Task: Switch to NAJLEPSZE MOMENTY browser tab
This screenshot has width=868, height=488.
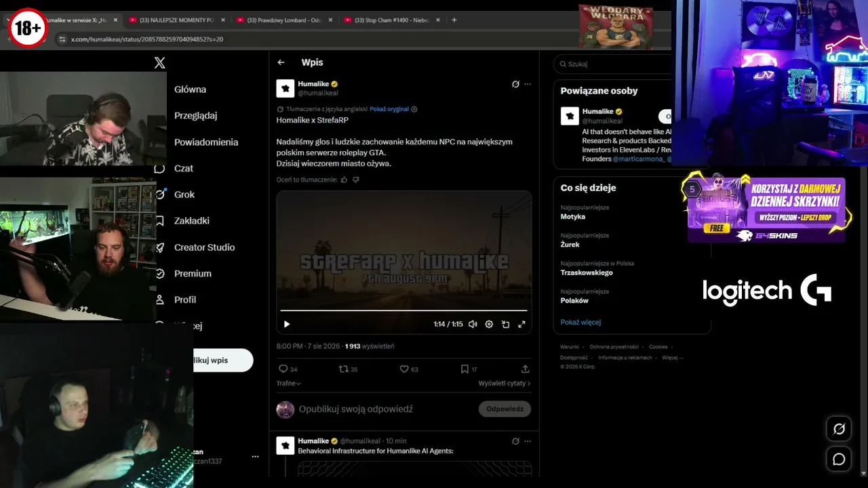Action: (x=178, y=20)
